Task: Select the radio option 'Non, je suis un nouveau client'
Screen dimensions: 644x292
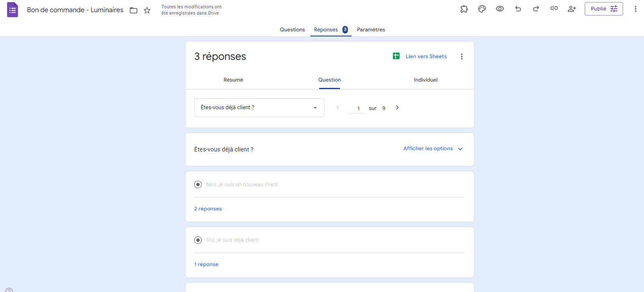Action: pos(198,184)
